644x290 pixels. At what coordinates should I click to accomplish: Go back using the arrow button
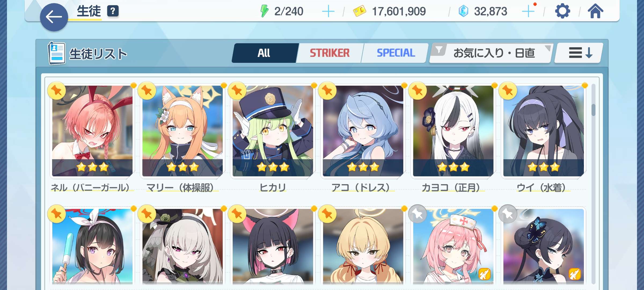pos(54,17)
